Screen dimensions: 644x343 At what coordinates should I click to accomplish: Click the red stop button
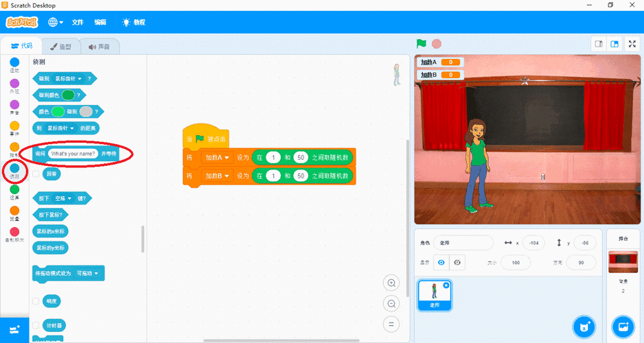[437, 44]
